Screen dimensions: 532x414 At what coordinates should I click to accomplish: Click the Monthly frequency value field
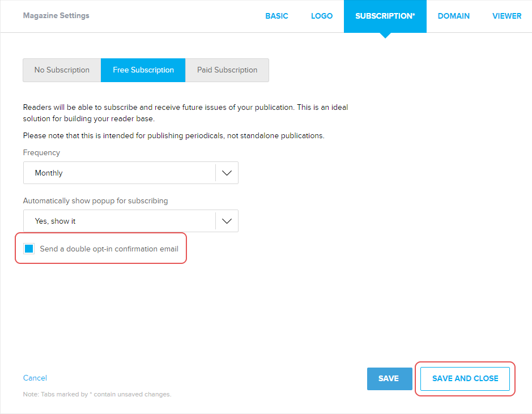119,173
